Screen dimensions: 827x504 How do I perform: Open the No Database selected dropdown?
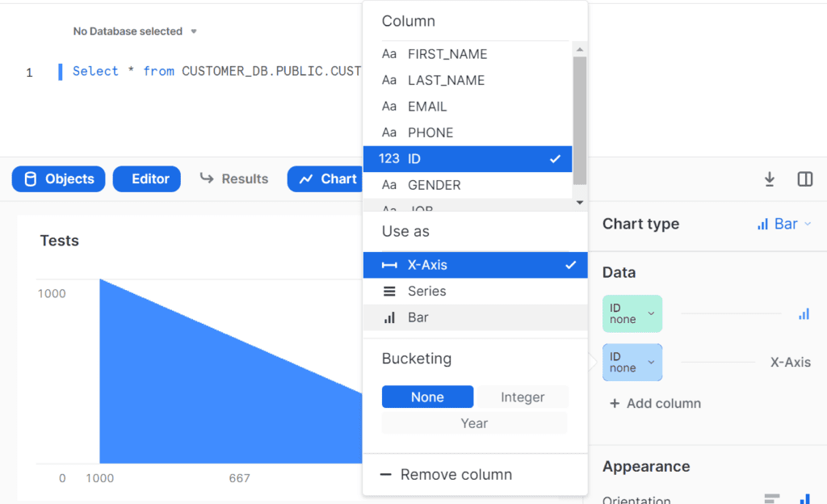135,31
